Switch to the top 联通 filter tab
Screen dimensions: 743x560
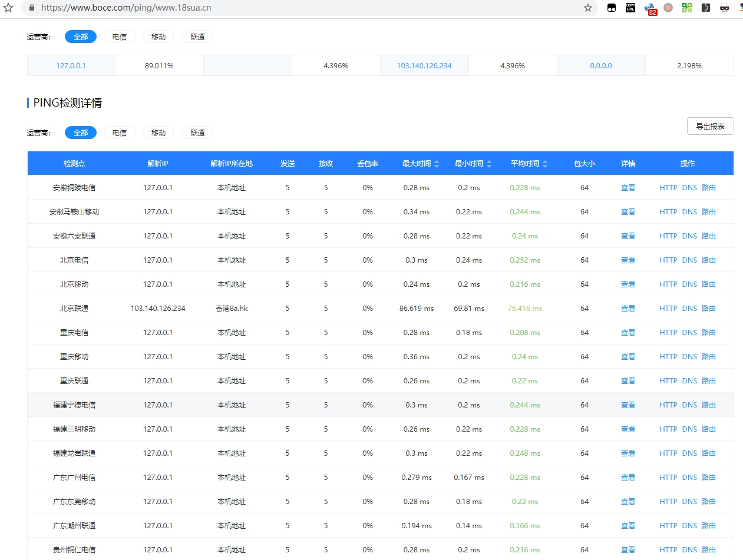click(x=197, y=37)
